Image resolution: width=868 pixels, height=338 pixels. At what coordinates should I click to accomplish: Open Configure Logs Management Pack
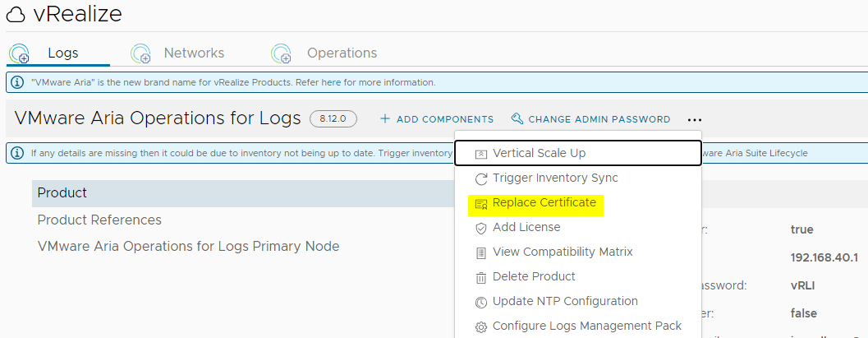[586, 326]
